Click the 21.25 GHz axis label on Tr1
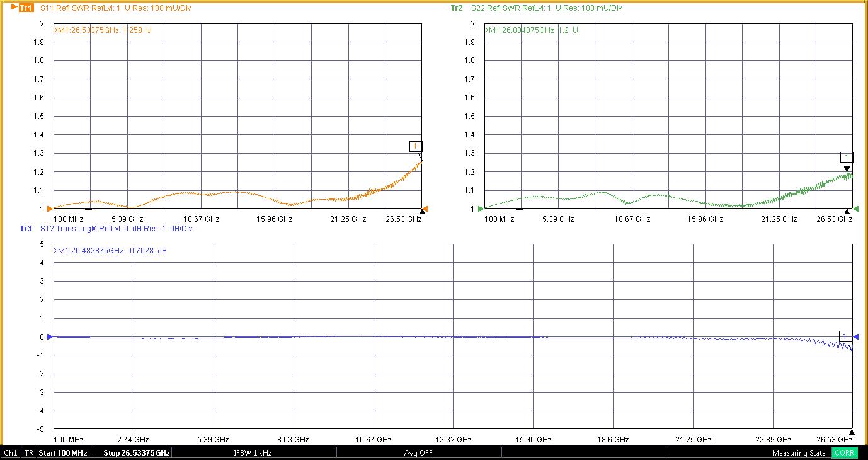The image size is (868, 460). pyautogui.click(x=348, y=219)
